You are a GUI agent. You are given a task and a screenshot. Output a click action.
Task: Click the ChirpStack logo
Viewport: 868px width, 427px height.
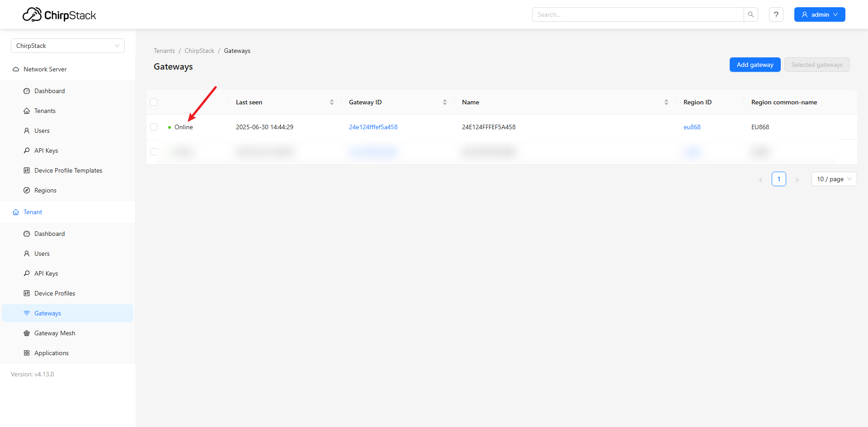59,15
